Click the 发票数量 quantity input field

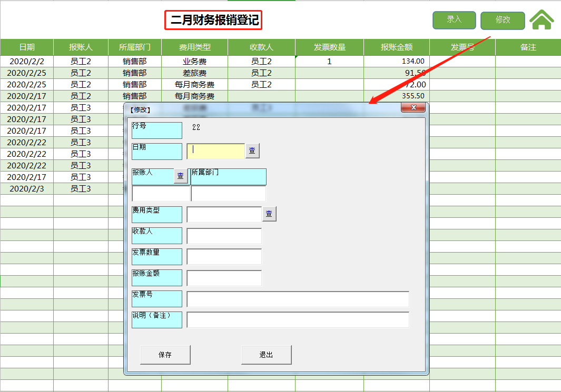(224, 257)
